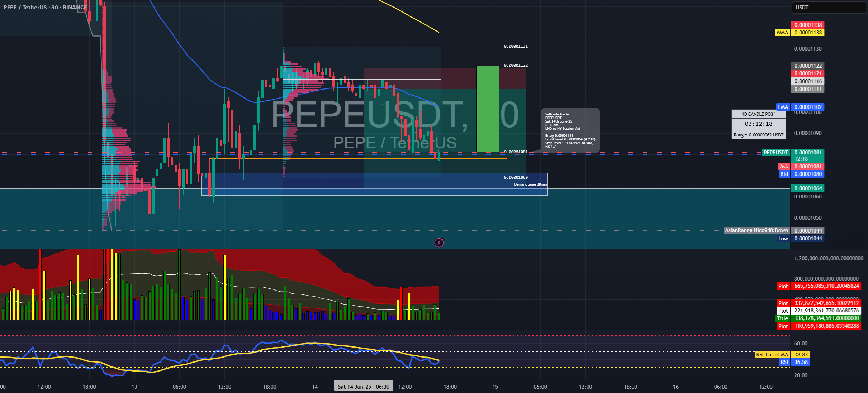Click the 0.00001064 horizontal line price label
The height and width of the screenshot is (393, 868).
click(x=807, y=188)
